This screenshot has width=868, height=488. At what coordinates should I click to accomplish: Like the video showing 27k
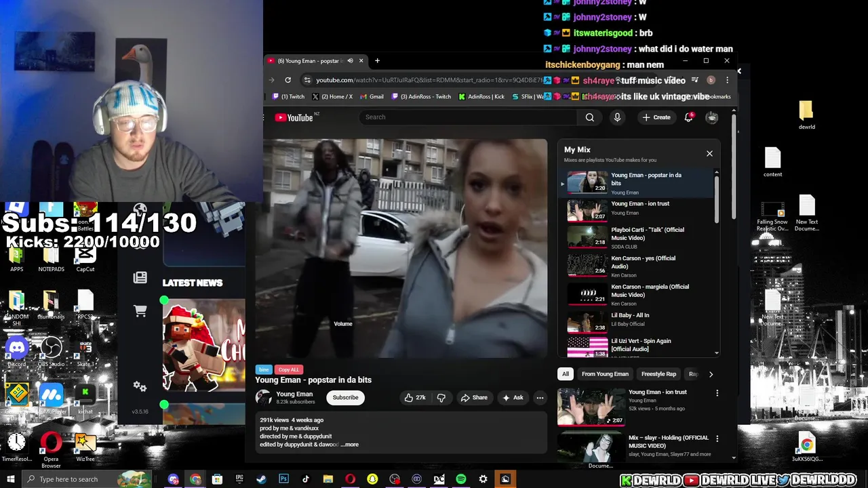point(415,398)
